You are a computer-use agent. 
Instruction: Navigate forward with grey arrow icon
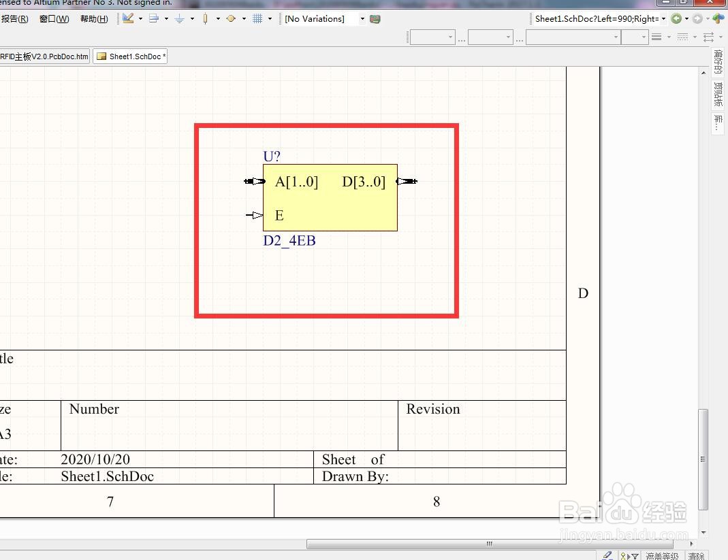697,18
